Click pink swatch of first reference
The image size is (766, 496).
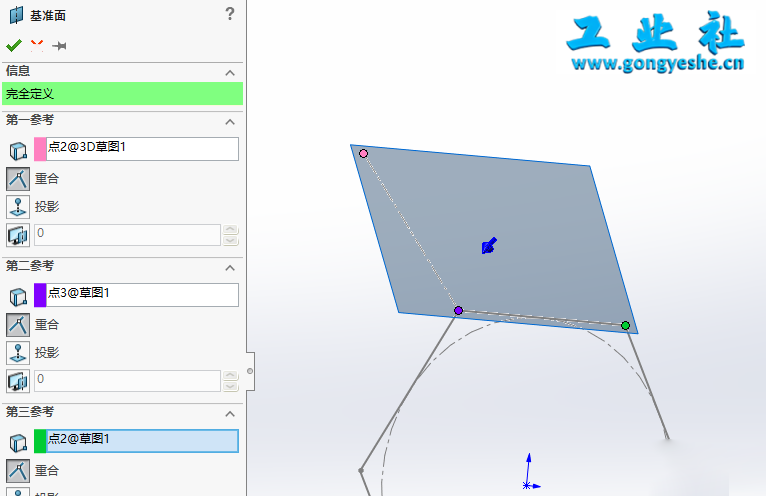click(x=40, y=149)
